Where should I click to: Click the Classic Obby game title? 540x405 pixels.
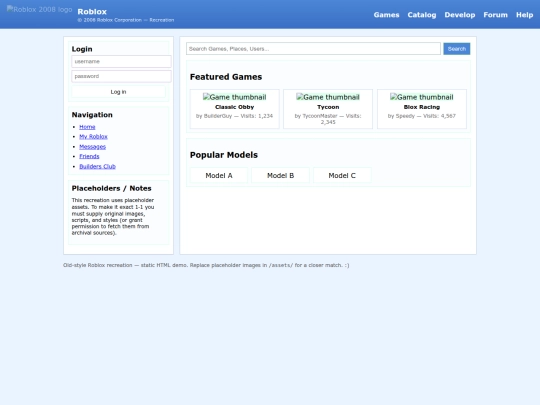point(235,107)
